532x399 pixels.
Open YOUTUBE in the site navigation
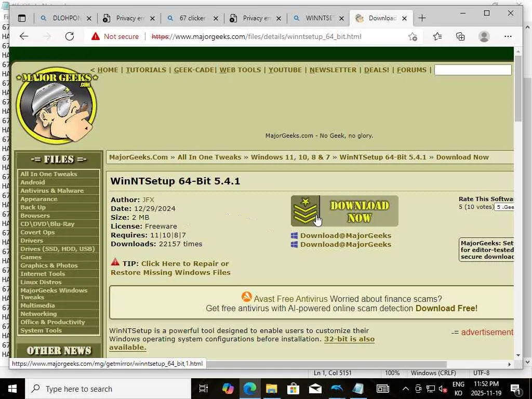click(285, 70)
